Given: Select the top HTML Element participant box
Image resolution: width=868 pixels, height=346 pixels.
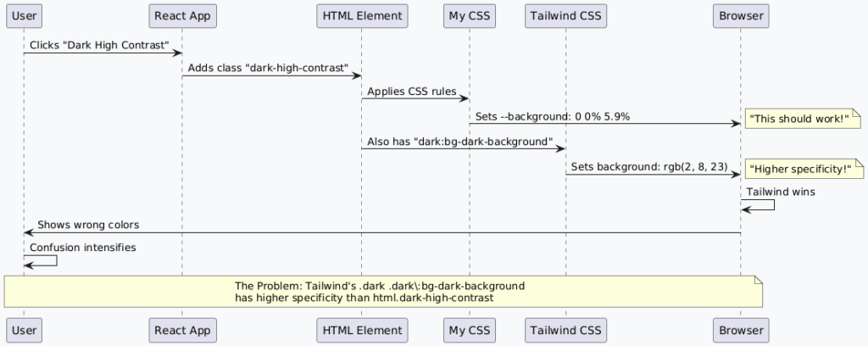Looking at the screenshot, I should point(361,15).
